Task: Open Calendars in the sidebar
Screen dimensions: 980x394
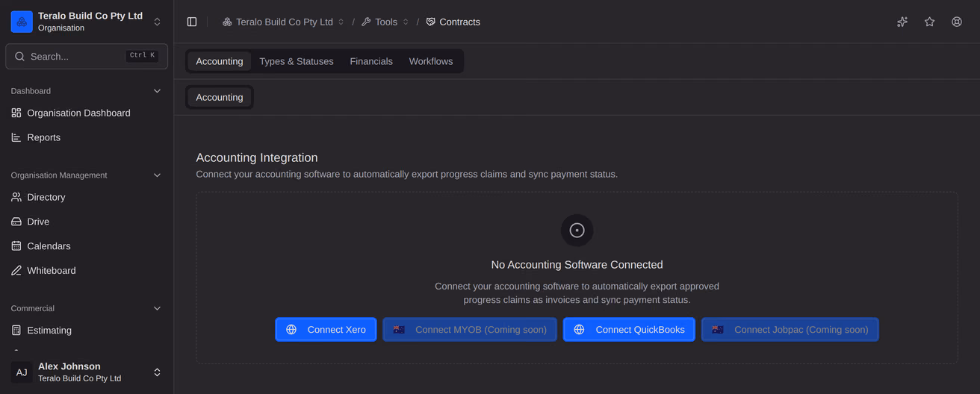Action: 86,246
